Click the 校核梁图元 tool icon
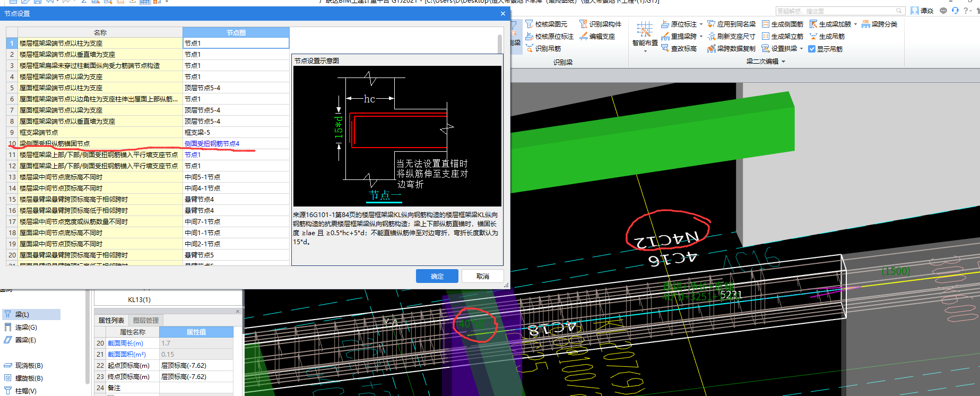Viewport: 980px width, 396px height. 530,24
